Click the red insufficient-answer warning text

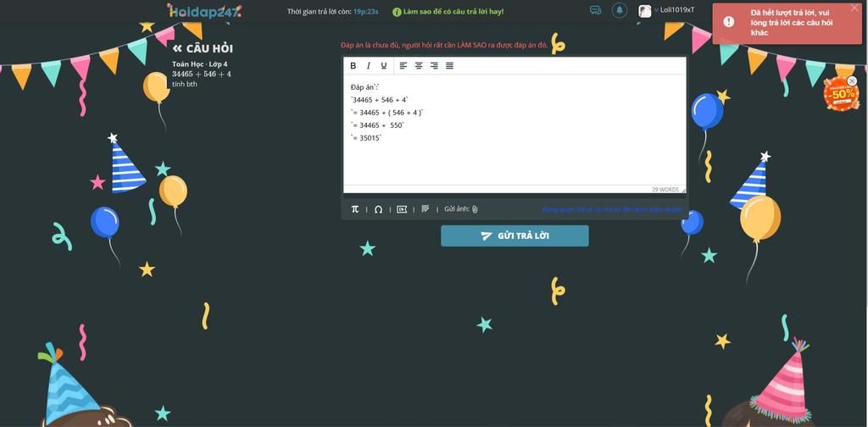pyautogui.click(x=444, y=45)
